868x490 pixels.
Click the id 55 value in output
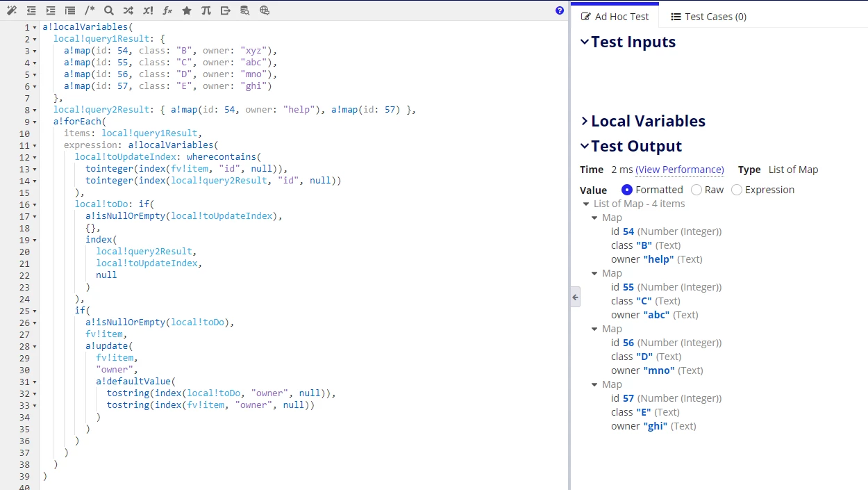click(x=628, y=287)
